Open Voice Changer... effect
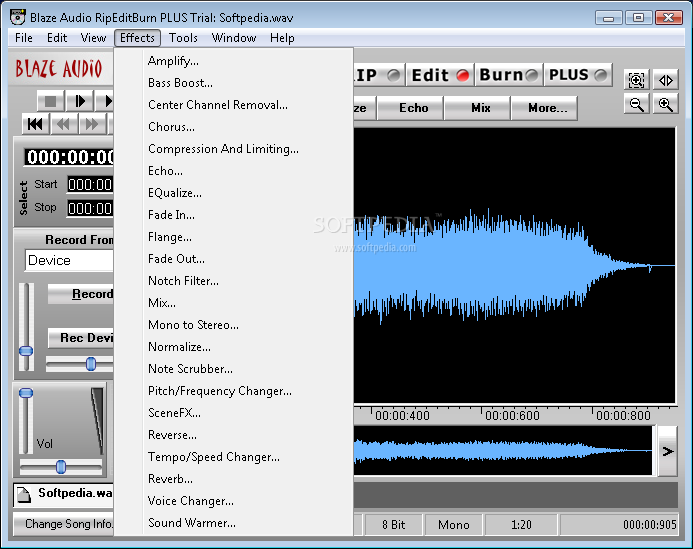 (234, 501)
